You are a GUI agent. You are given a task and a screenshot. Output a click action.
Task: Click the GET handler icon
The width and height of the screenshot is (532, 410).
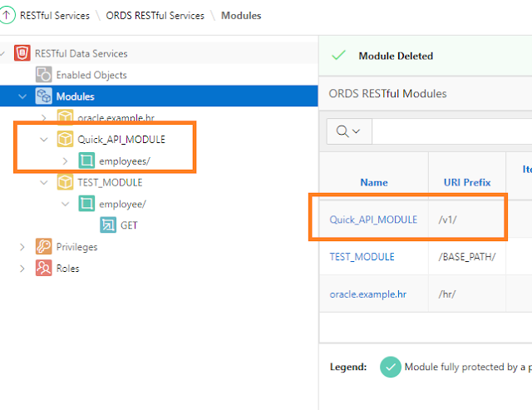(108, 225)
